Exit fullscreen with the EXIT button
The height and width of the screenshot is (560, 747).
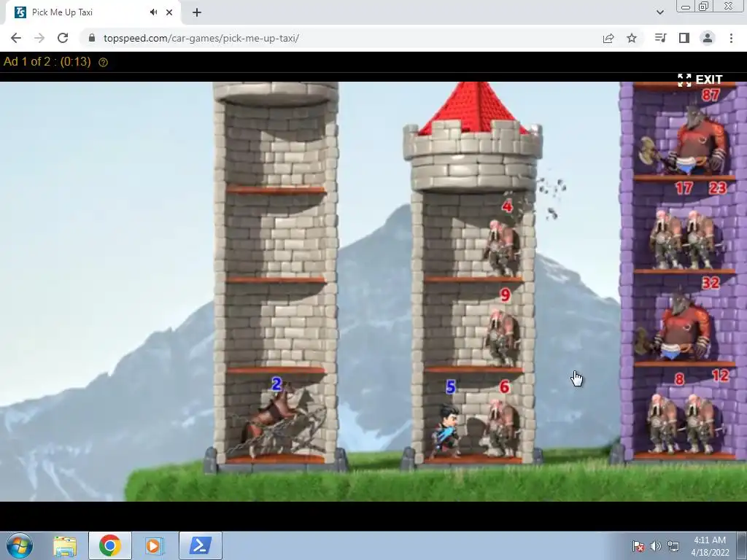(x=700, y=79)
